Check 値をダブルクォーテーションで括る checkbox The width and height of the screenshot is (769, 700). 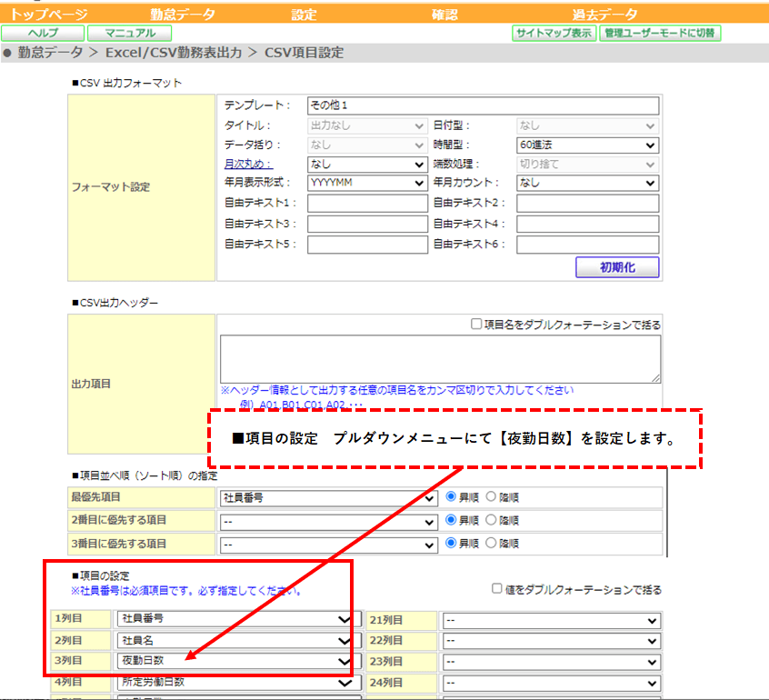click(x=497, y=588)
